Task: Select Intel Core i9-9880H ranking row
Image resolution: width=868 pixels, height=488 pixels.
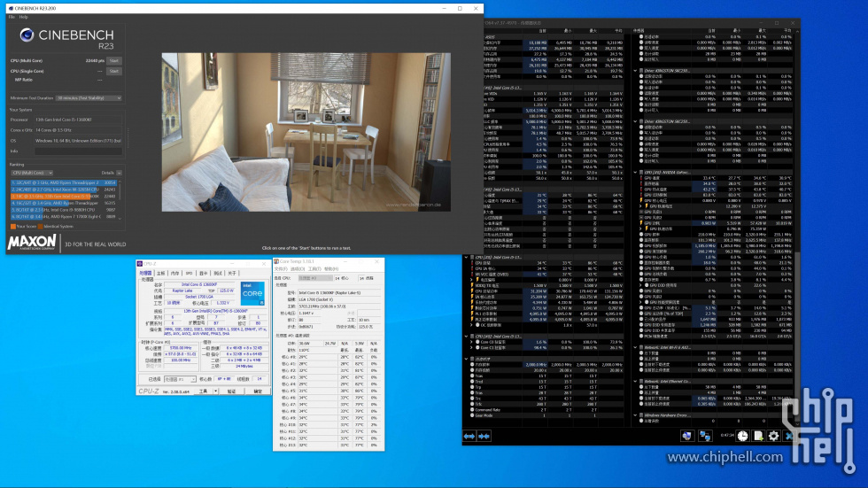Action: [x=63, y=210]
